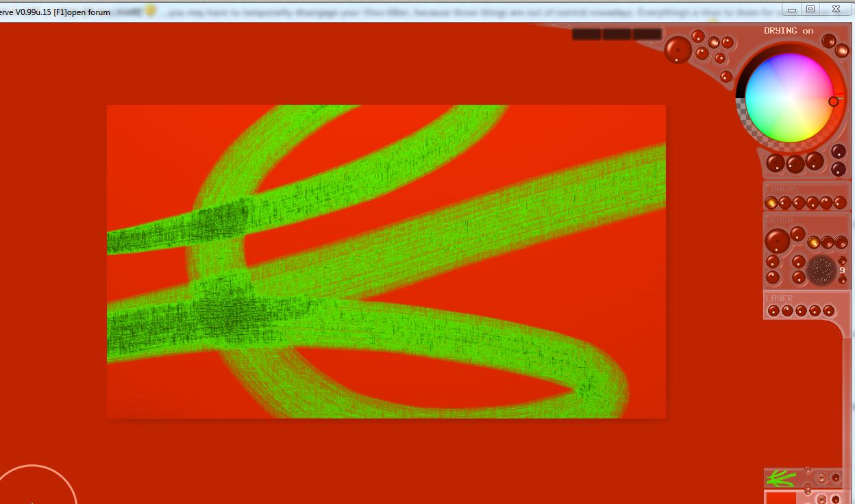Click the hue marker on the wheel ring

pos(834,101)
